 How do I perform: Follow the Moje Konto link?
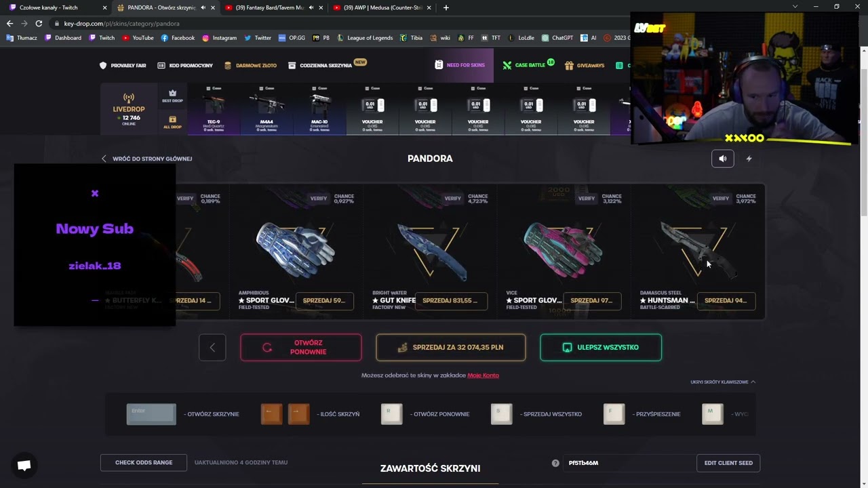pyautogui.click(x=483, y=375)
